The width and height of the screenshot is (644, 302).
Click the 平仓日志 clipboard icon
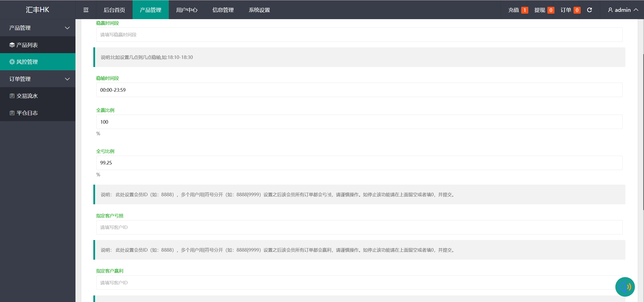12,113
